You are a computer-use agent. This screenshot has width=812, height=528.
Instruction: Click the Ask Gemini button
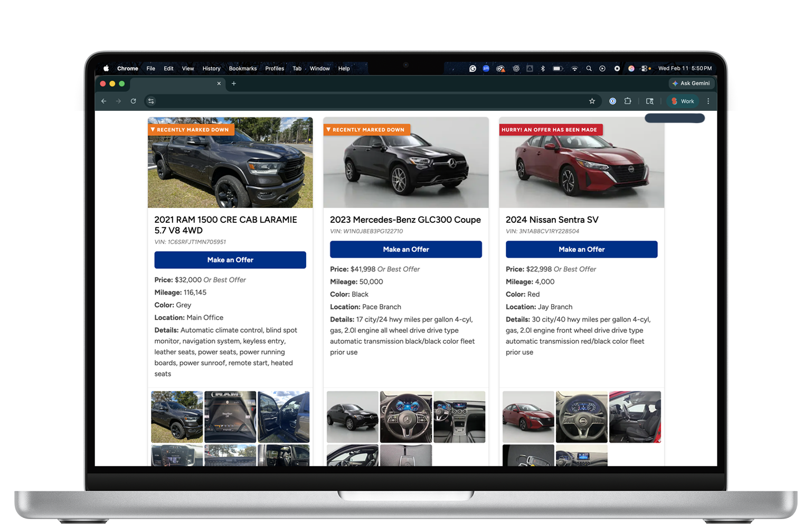pyautogui.click(x=692, y=83)
